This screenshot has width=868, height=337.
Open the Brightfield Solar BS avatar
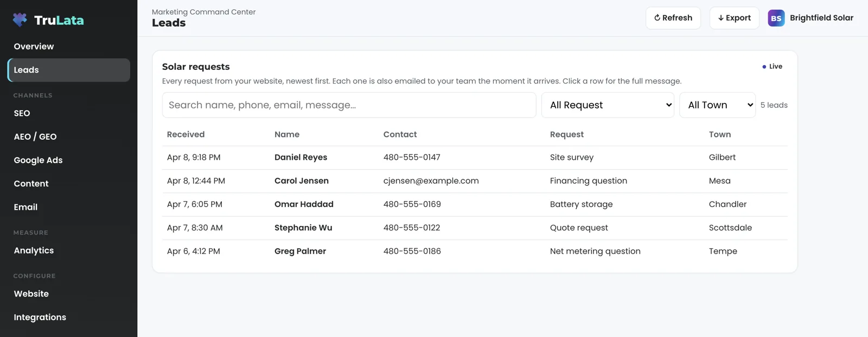pyautogui.click(x=776, y=18)
